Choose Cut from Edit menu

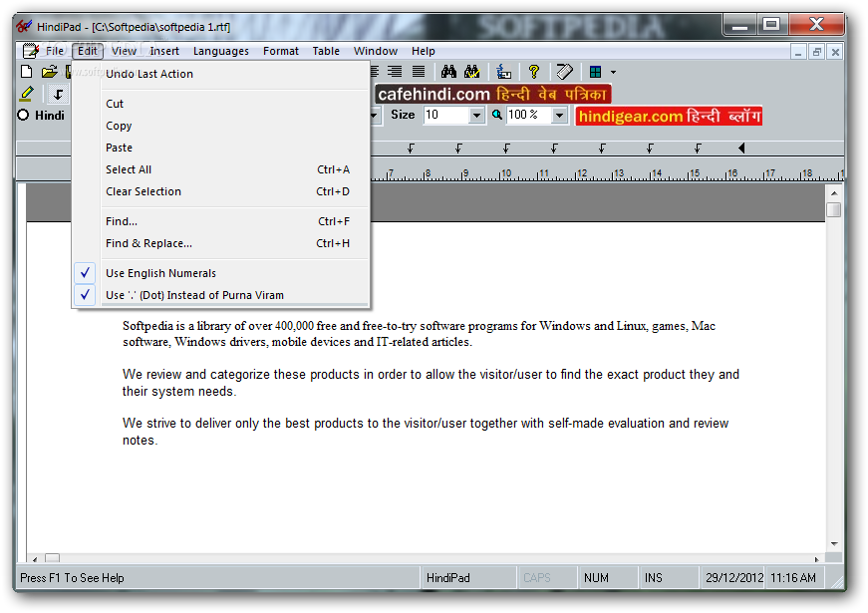pos(220,104)
